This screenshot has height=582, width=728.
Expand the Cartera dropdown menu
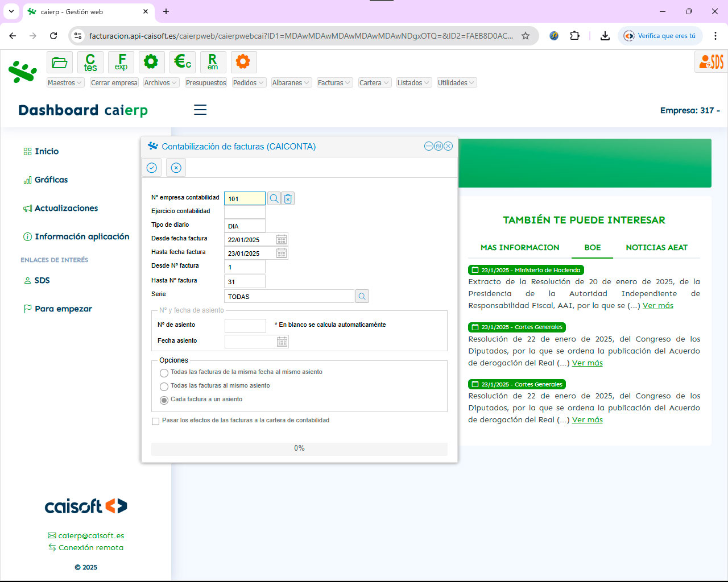(x=375, y=82)
